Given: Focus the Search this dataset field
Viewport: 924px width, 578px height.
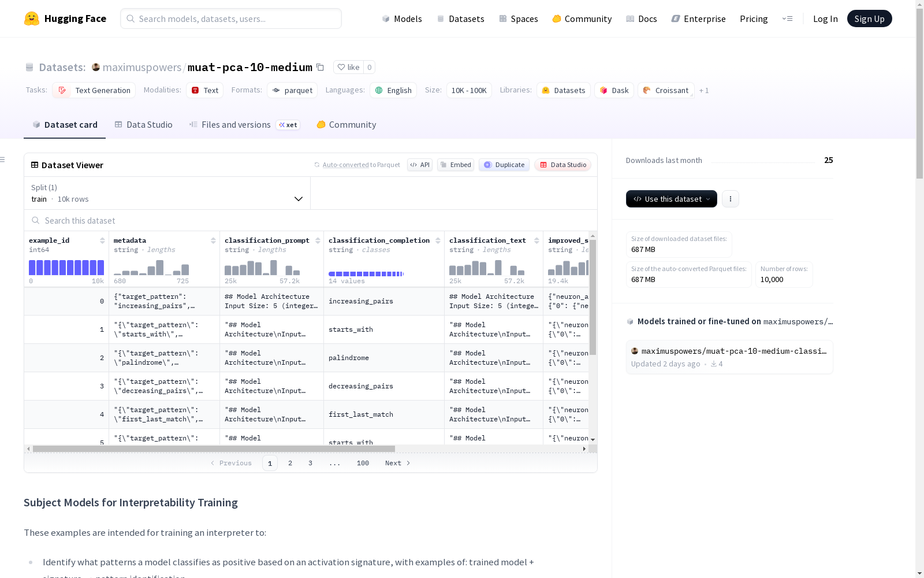Looking at the screenshot, I should coord(311,220).
